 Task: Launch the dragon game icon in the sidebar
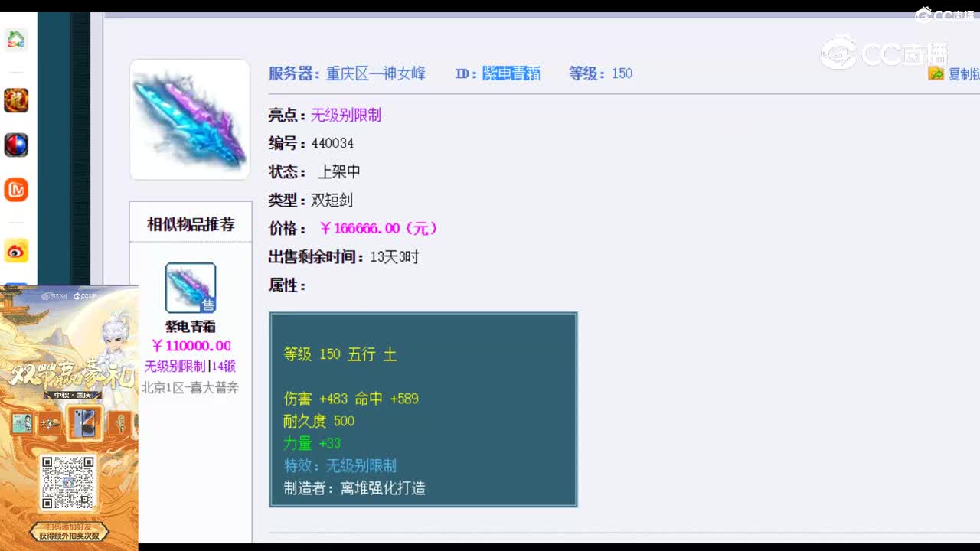pyautogui.click(x=16, y=99)
